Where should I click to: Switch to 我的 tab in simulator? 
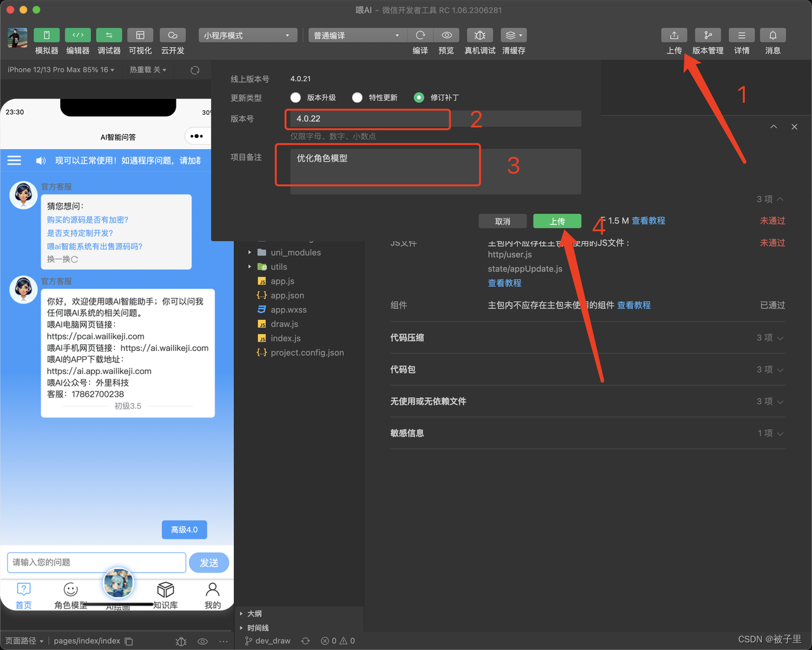click(213, 595)
